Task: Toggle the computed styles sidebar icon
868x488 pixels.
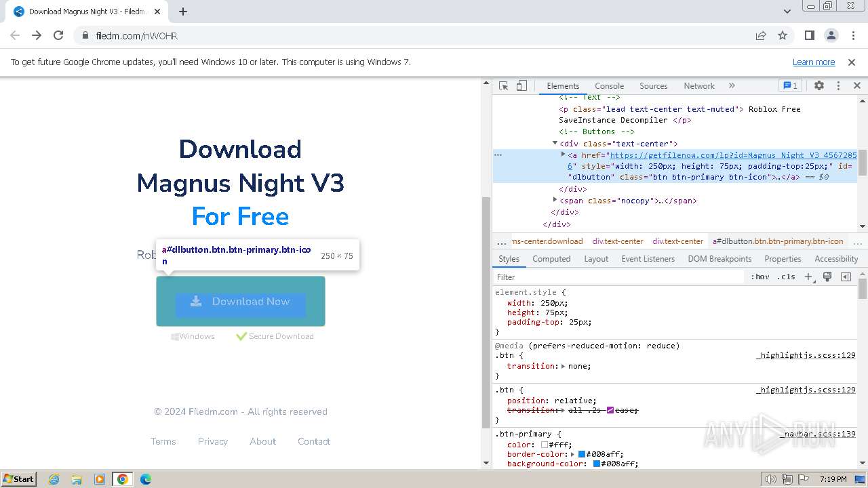Action: [846, 277]
